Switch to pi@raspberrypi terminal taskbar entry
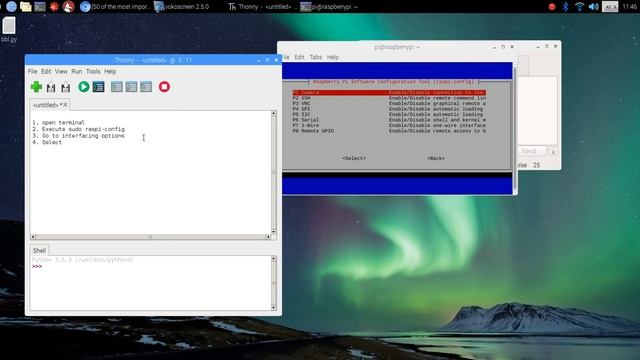 [x=329, y=7]
